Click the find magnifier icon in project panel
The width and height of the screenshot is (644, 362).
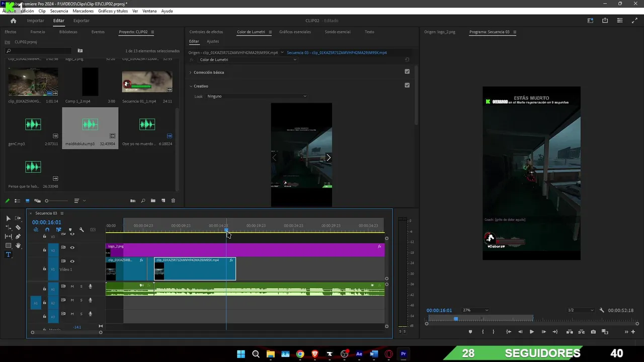tap(143, 201)
